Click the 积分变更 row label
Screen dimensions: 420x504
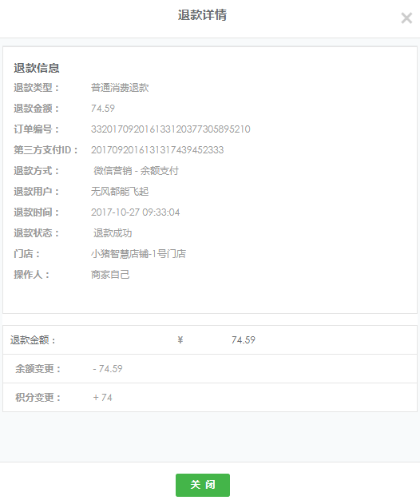point(38,398)
